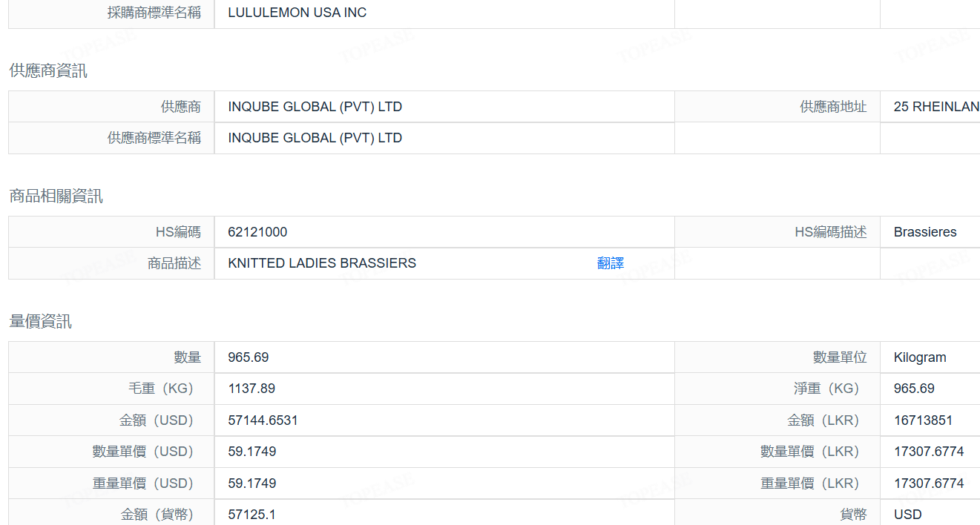Image resolution: width=980 pixels, height=525 pixels.
Task: Click the 59.1749 value in 數量單價（USD） row
Action: 252,452
